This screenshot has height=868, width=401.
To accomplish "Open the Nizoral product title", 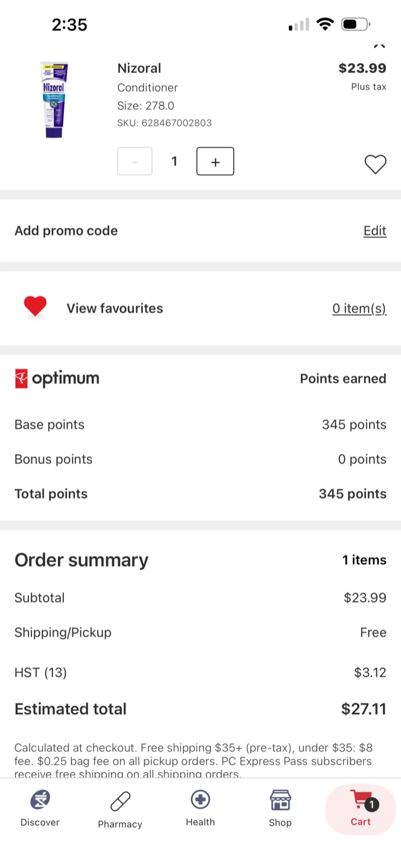I will 139,68.
